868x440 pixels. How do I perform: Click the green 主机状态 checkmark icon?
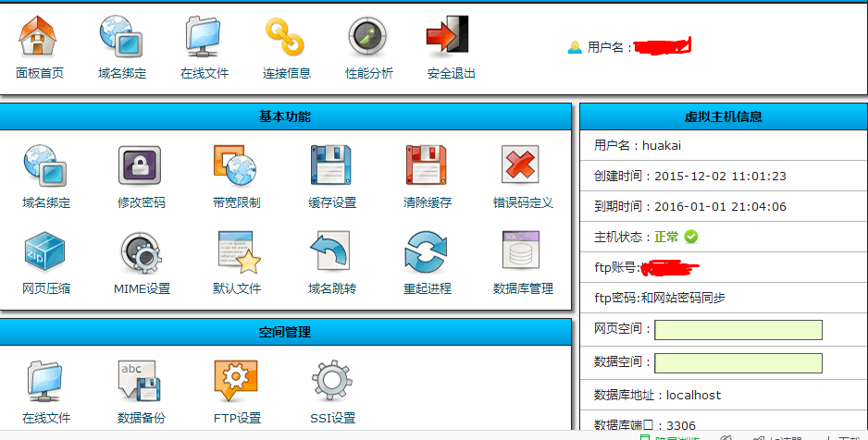pyautogui.click(x=691, y=237)
